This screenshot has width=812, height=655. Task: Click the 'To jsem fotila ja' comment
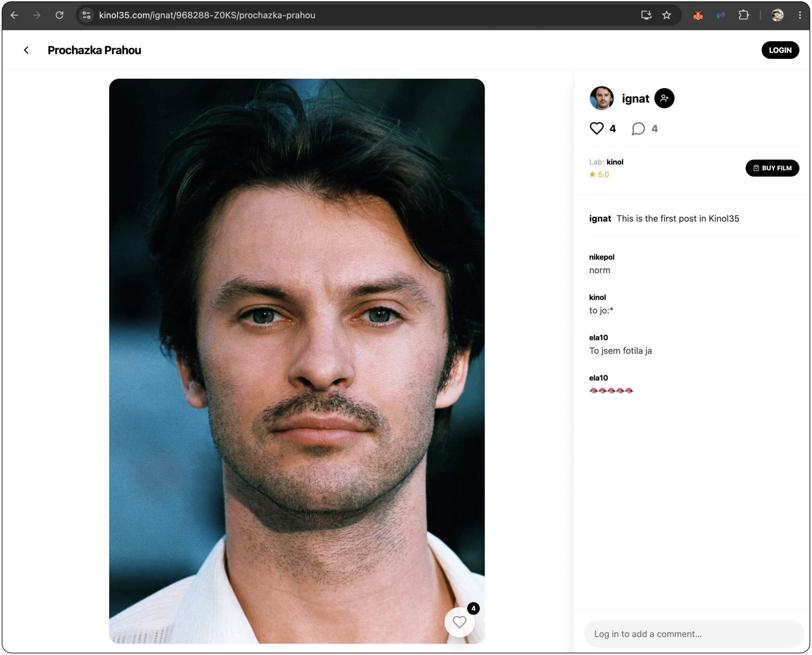coord(620,351)
